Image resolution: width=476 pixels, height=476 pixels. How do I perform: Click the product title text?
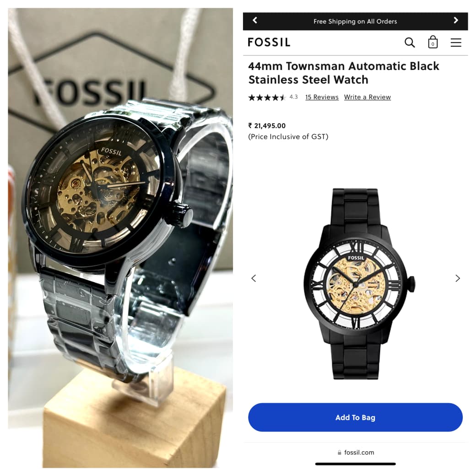coord(344,73)
